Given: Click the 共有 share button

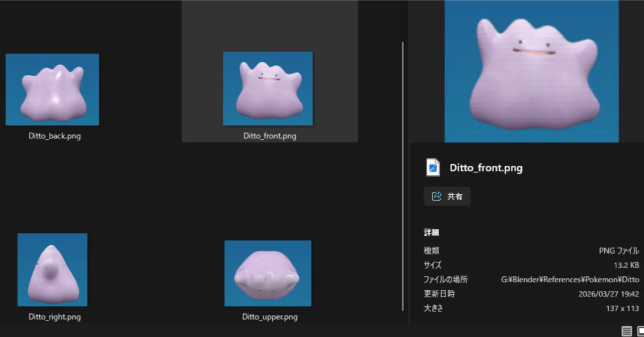Looking at the screenshot, I should [447, 196].
